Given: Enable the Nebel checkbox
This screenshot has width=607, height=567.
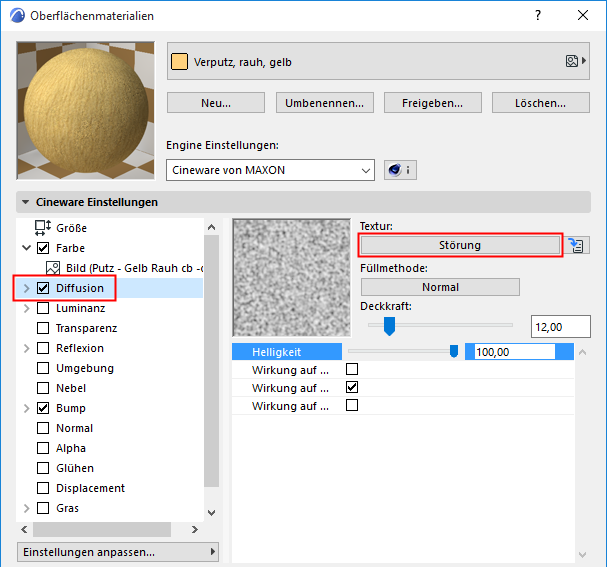Looking at the screenshot, I should pos(43,388).
